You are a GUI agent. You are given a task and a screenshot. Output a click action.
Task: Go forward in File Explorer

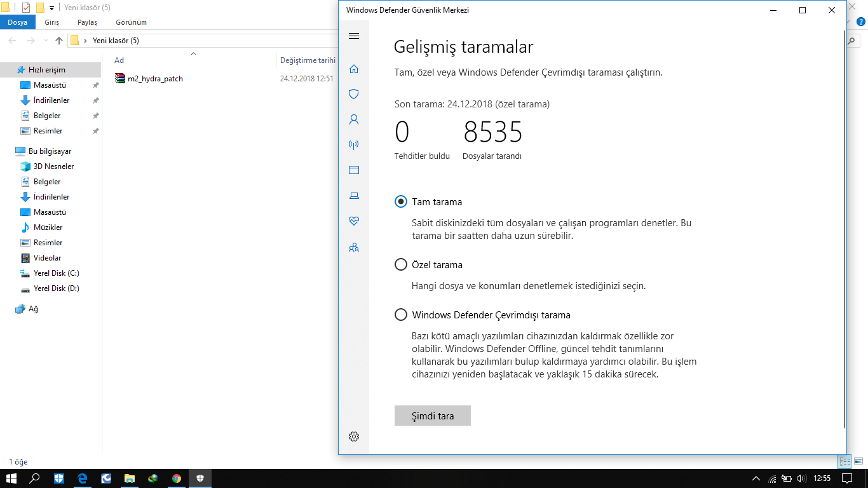coord(31,41)
